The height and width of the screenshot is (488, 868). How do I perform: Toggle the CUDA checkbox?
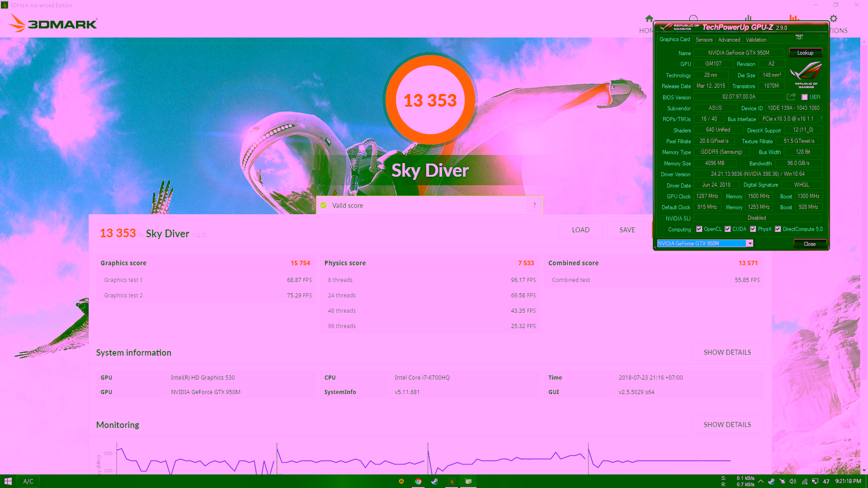click(727, 229)
